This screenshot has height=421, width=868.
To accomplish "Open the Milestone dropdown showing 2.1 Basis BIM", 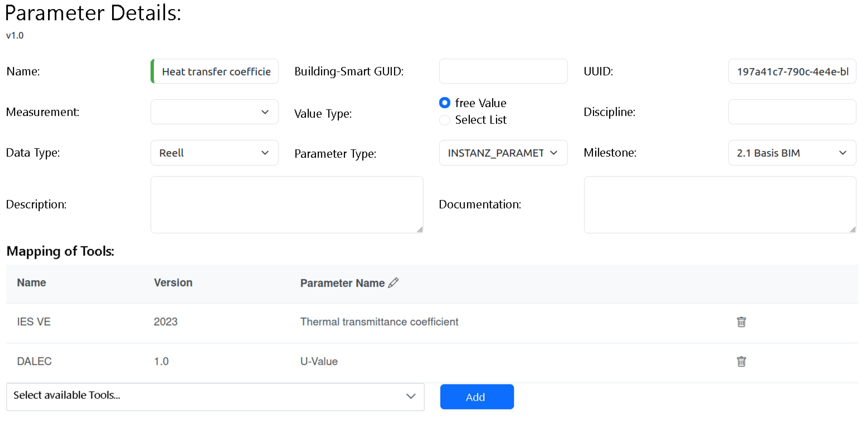I will [792, 153].
